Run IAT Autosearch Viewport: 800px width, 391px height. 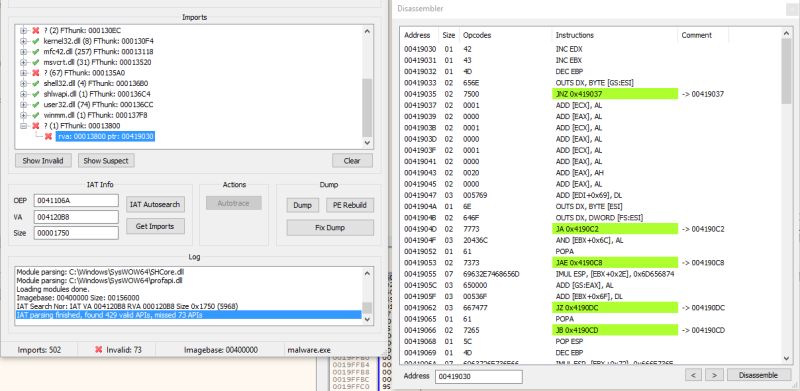tap(155, 204)
